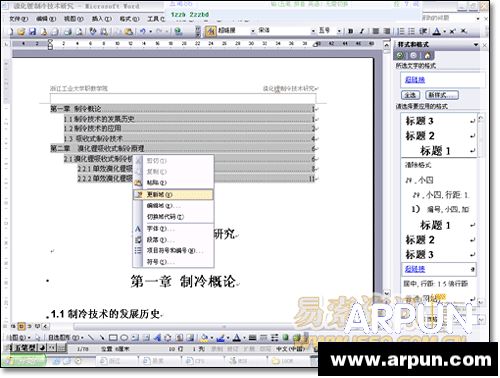Click the Font Color A icon in the Drawing toolbar
500x378 pixels.
click(237, 338)
